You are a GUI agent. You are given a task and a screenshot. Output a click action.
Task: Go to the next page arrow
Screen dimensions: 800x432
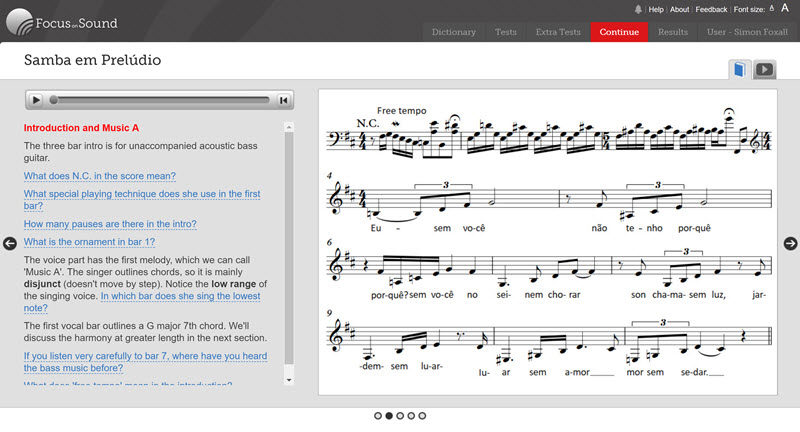790,243
